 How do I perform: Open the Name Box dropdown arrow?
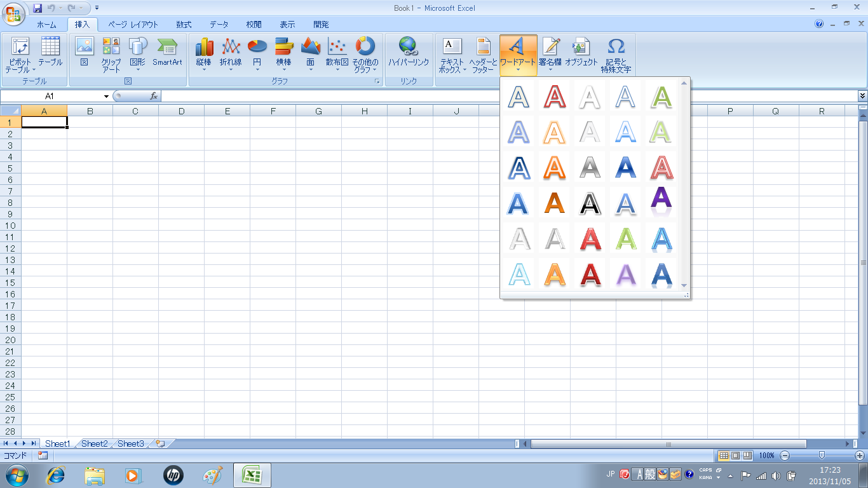pyautogui.click(x=106, y=97)
